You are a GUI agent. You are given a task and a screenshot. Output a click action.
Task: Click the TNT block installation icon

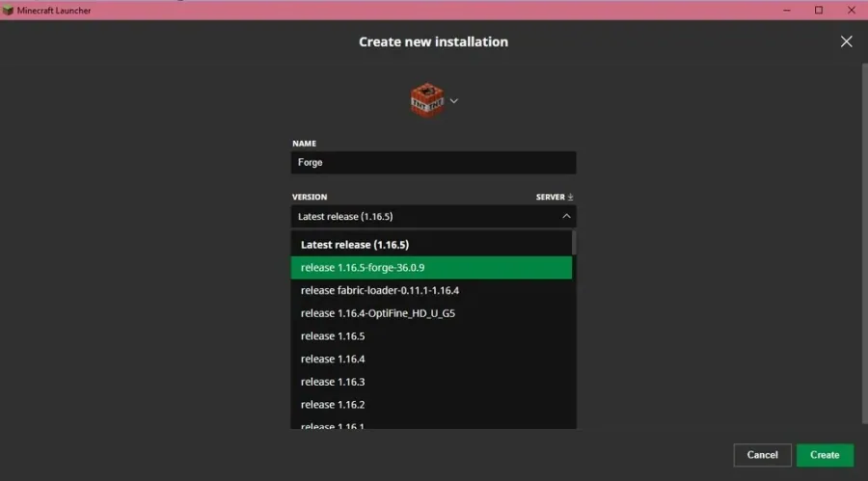[x=427, y=100]
